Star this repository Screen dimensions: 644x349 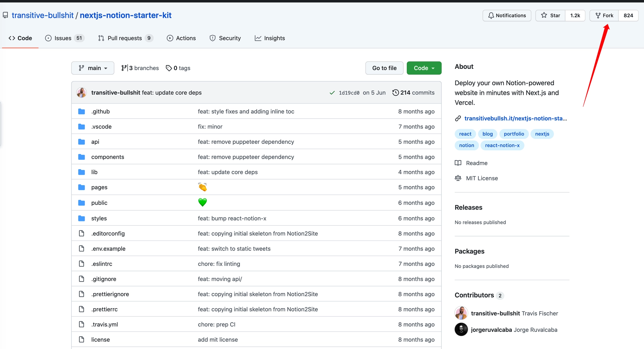click(x=551, y=15)
